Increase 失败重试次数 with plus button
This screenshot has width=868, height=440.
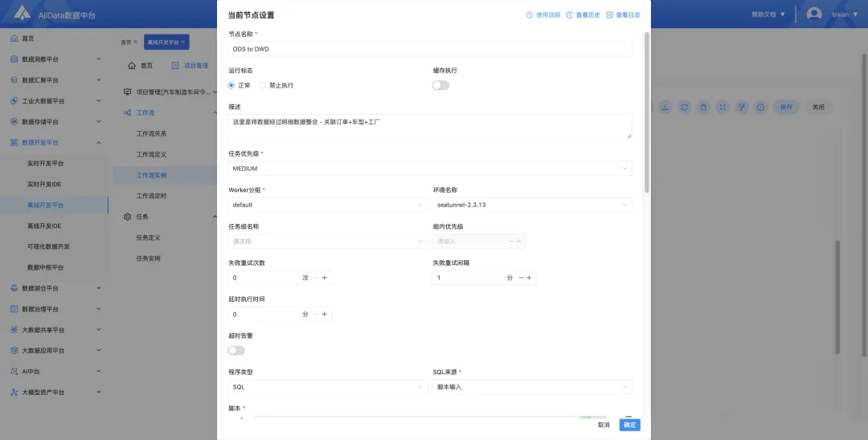[x=325, y=278]
